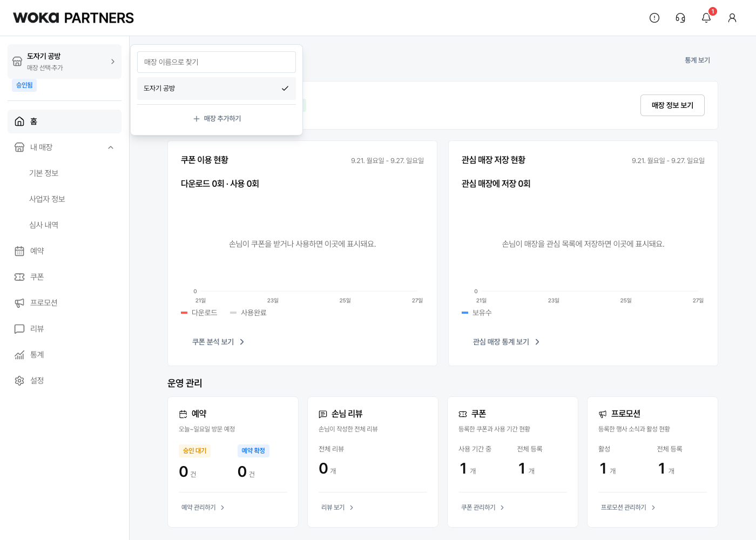Click the 예약 확정 badge in 예약 card
Image resolution: width=756 pixels, height=540 pixels.
[x=253, y=451]
